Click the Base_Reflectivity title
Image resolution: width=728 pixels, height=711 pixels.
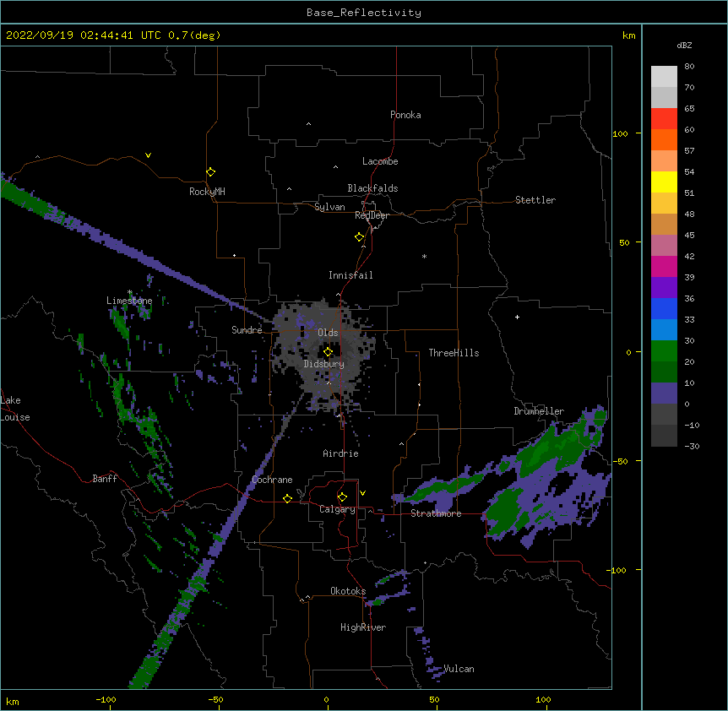pos(364,13)
